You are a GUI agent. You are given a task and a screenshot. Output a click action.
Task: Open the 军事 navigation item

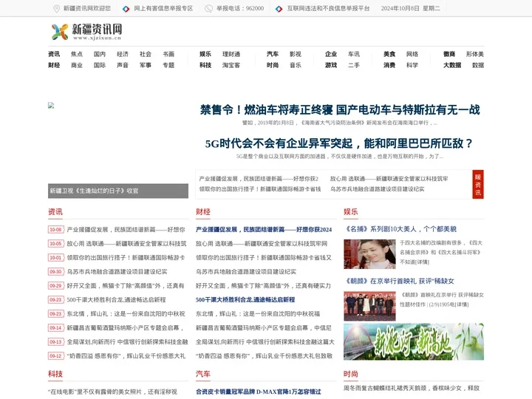146,65
